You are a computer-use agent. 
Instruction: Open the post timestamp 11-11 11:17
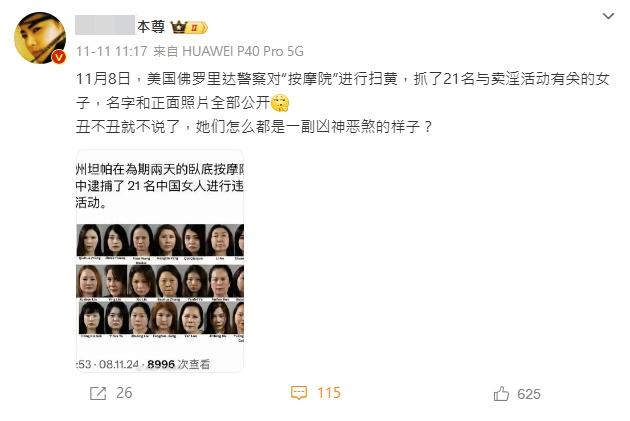pos(112,51)
